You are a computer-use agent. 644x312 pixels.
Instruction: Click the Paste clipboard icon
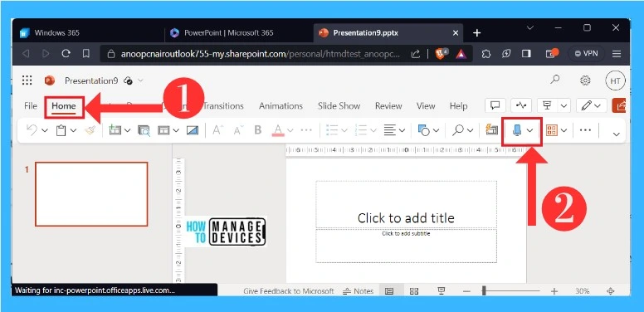pyautogui.click(x=61, y=130)
